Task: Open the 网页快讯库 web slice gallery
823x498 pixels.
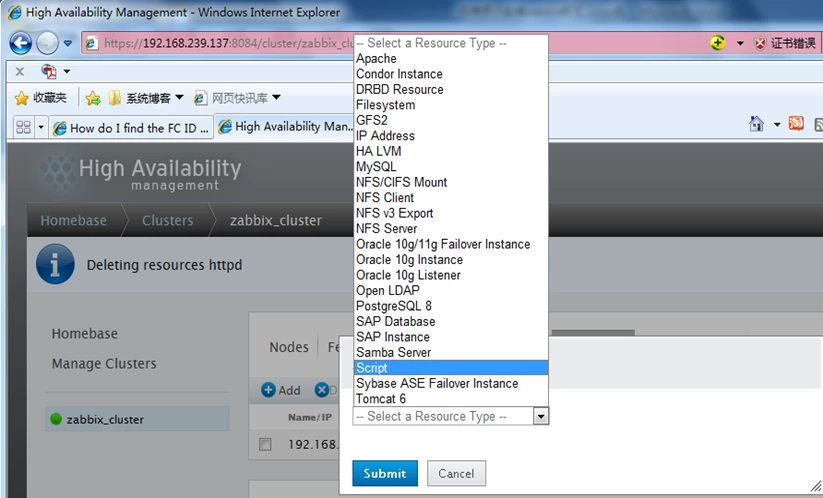Action: click(237, 98)
